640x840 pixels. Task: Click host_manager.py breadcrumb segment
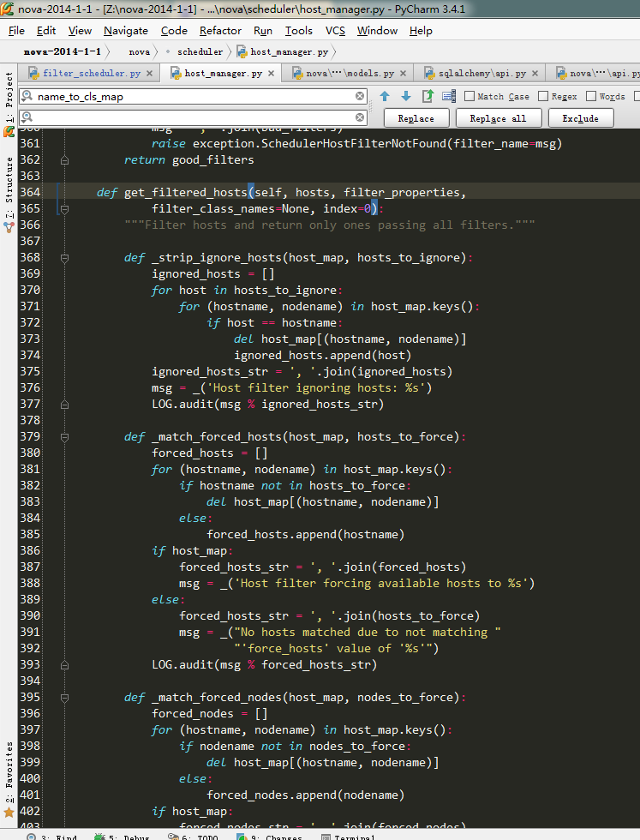pos(289,52)
